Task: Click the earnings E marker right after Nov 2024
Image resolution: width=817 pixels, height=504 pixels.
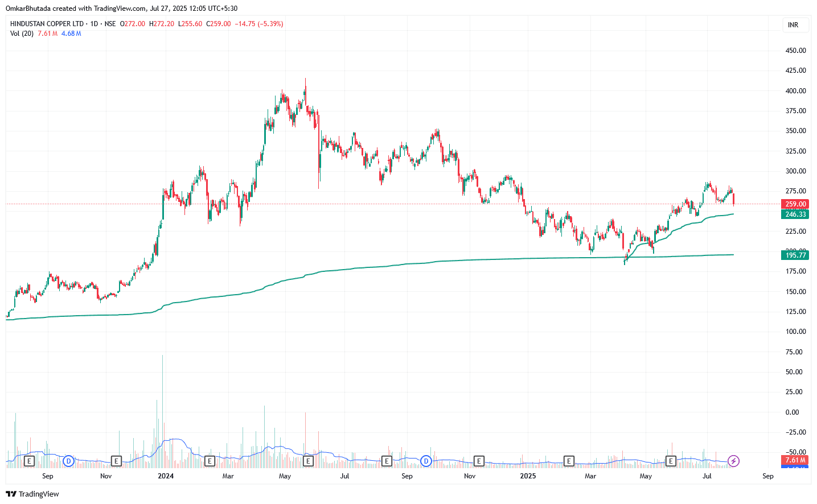Action: [479, 461]
